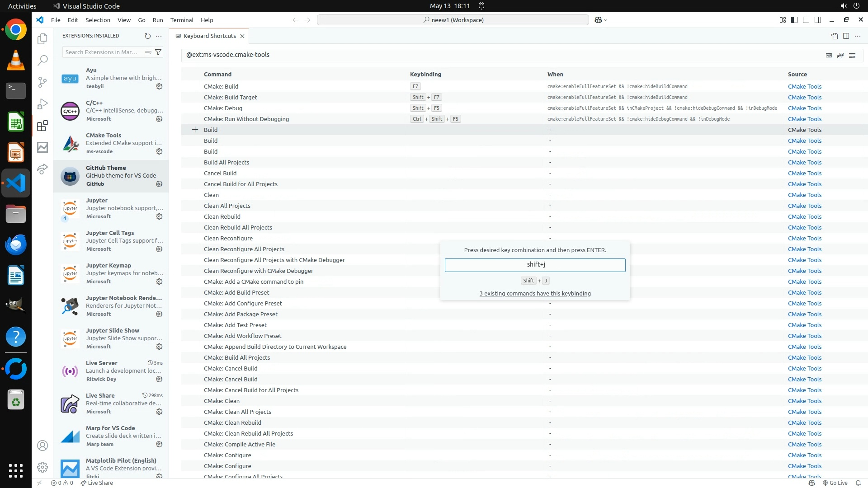Click Go Live in status bar
Screen dimensions: 868x488
pyautogui.click(x=835, y=483)
